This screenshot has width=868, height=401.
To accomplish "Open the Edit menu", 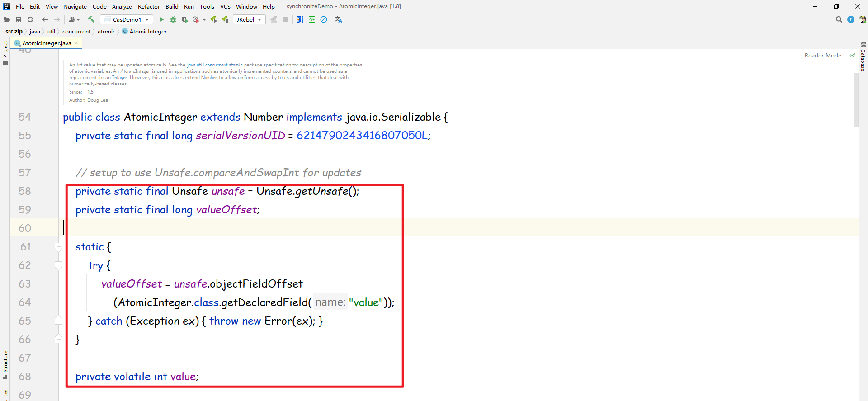I will click(35, 6).
